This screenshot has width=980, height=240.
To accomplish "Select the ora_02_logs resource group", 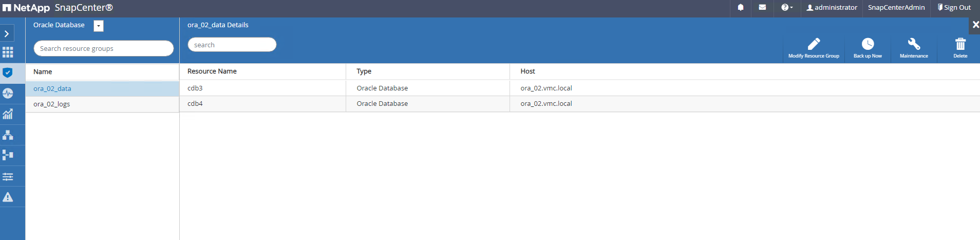I will click(x=102, y=104).
